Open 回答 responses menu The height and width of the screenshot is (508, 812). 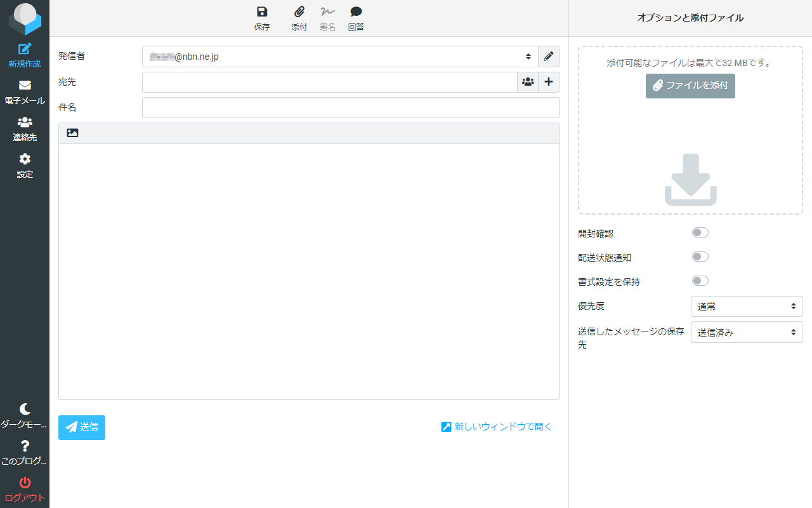tap(357, 18)
